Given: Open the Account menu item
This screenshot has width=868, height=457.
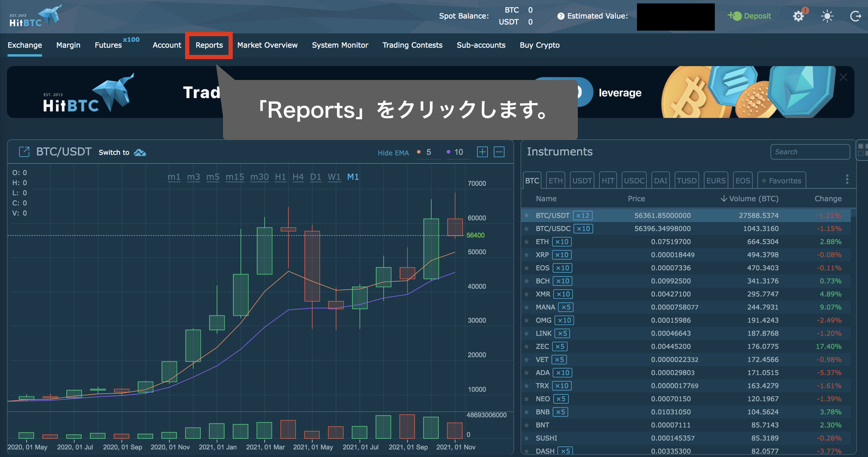Looking at the screenshot, I should (167, 45).
